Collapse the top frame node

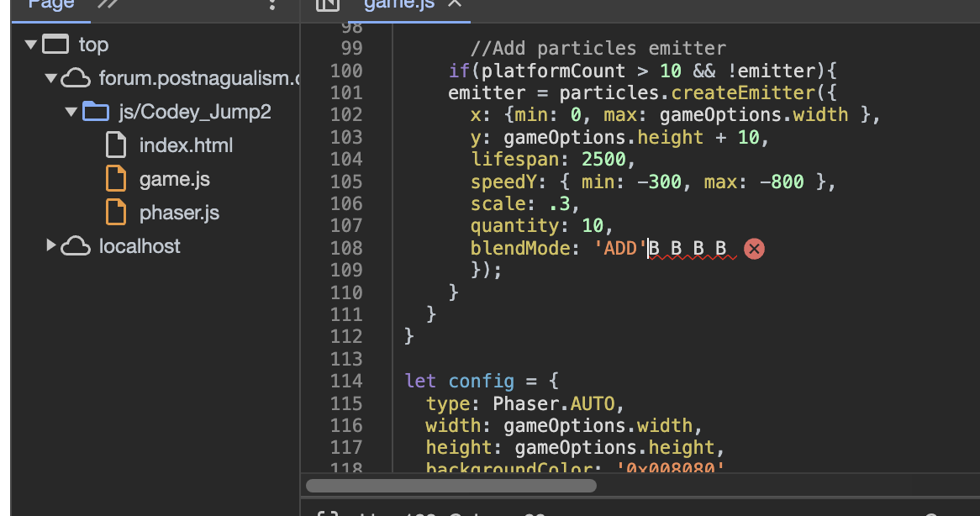tap(31, 45)
